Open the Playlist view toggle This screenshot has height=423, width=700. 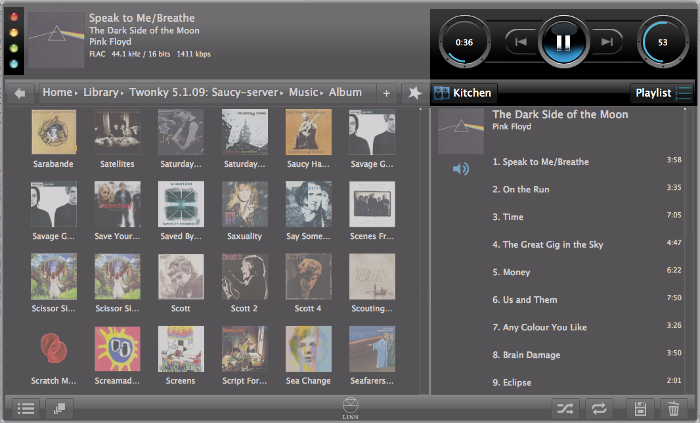[662, 93]
